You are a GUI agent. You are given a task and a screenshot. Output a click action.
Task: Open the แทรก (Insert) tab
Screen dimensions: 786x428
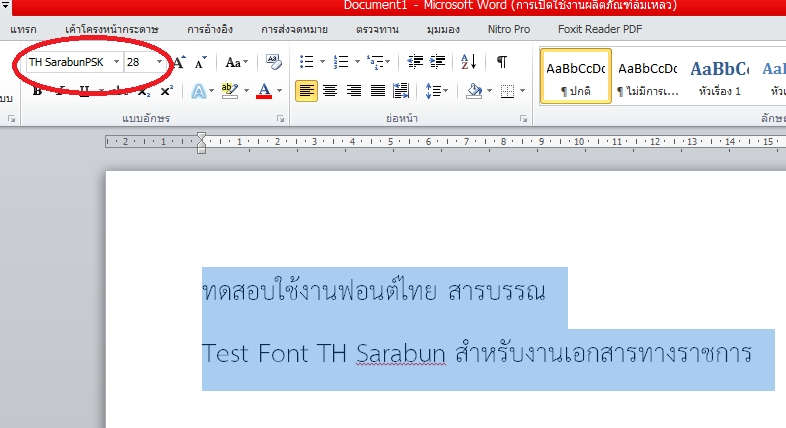pyautogui.click(x=23, y=30)
